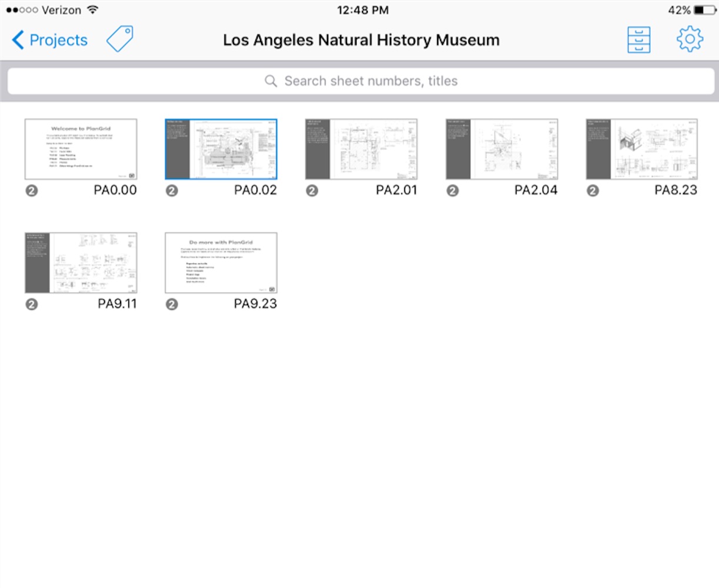Open sheet PA8.23 thumbnail
Screen dimensions: 719x588
click(642, 149)
